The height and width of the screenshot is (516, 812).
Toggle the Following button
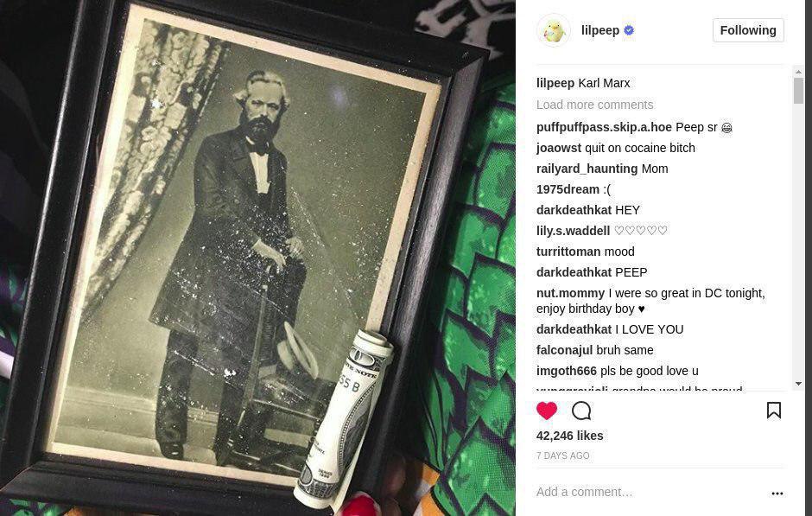(x=748, y=30)
